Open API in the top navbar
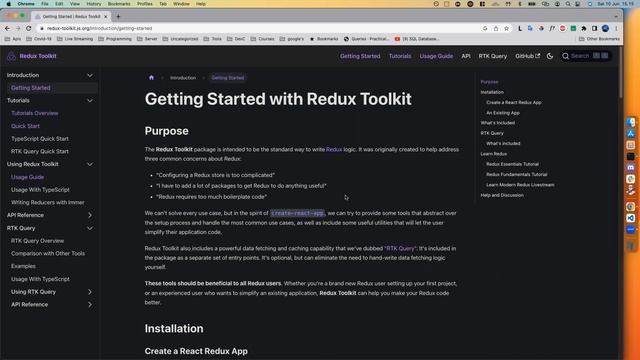 click(466, 56)
